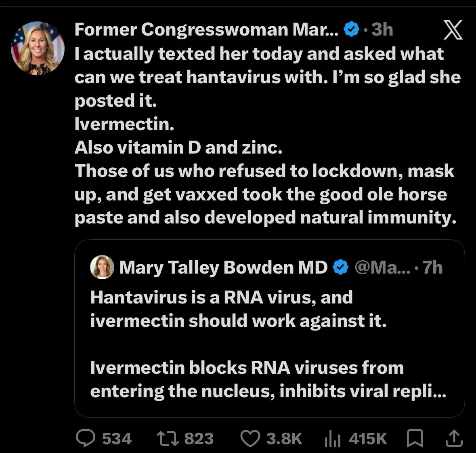
Task: Click the main author's verified checkmark badge
Action: click(351, 29)
